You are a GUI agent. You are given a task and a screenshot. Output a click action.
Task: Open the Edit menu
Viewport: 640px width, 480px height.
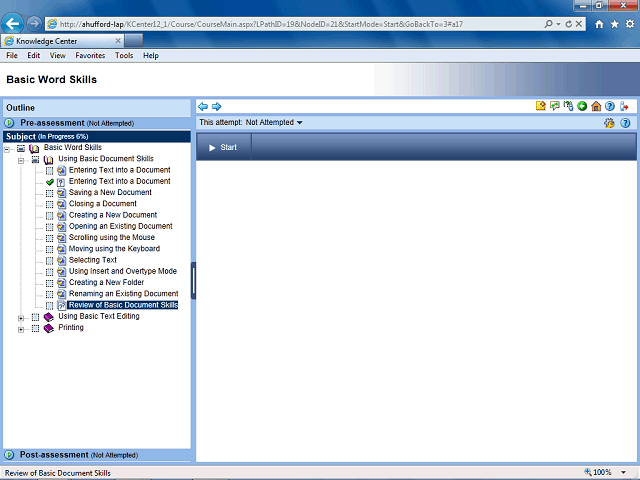pos(33,56)
